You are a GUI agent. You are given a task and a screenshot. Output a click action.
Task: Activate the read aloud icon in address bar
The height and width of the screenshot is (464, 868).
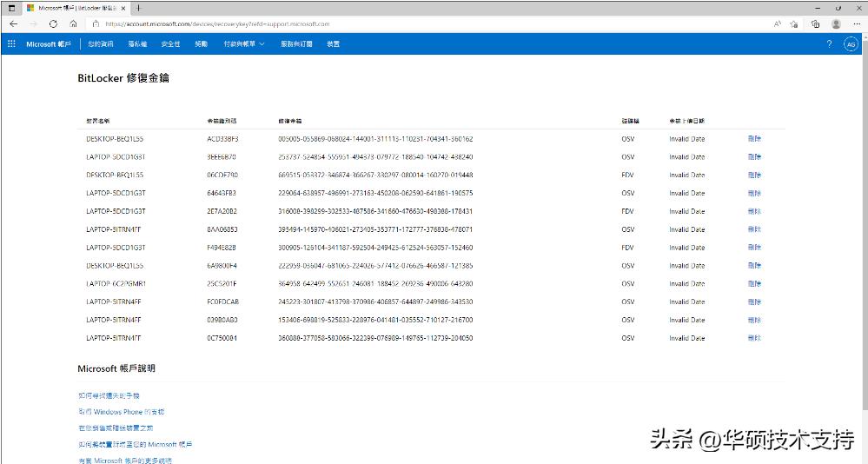click(778, 23)
